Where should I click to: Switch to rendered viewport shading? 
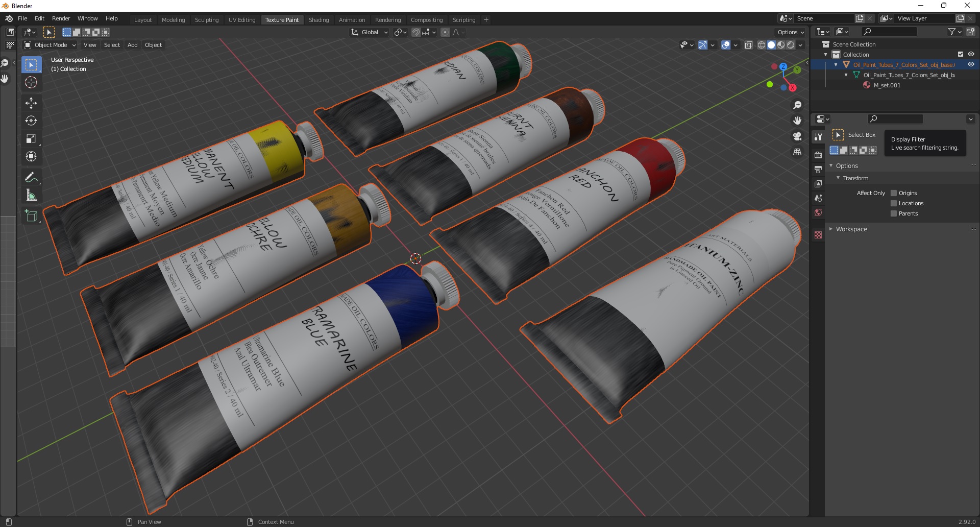pos(791,45)
